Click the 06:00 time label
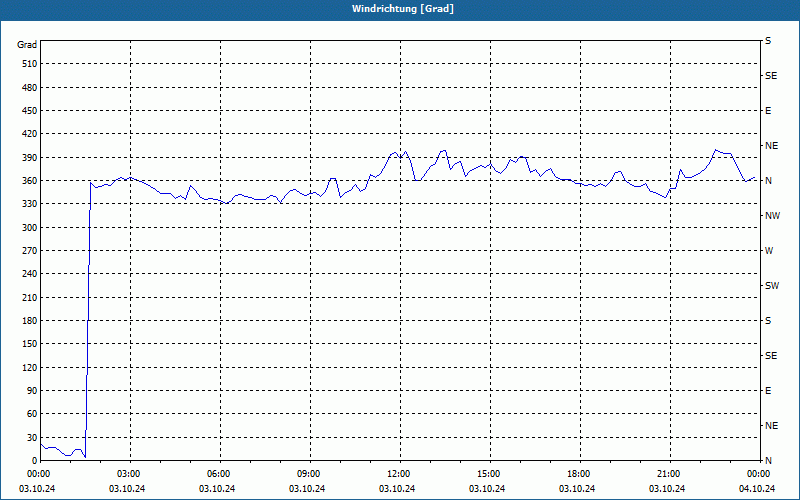800x500 pixels. 220,474
